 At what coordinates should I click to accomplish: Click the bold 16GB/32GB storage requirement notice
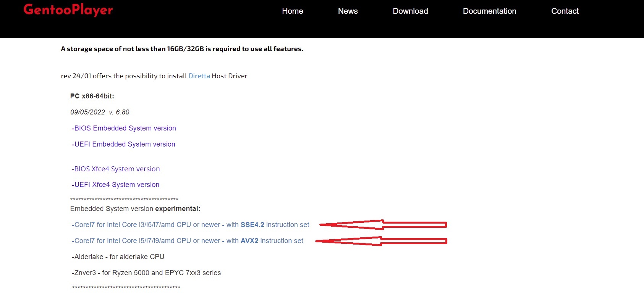pyautogui.click(x=182, y=49)
